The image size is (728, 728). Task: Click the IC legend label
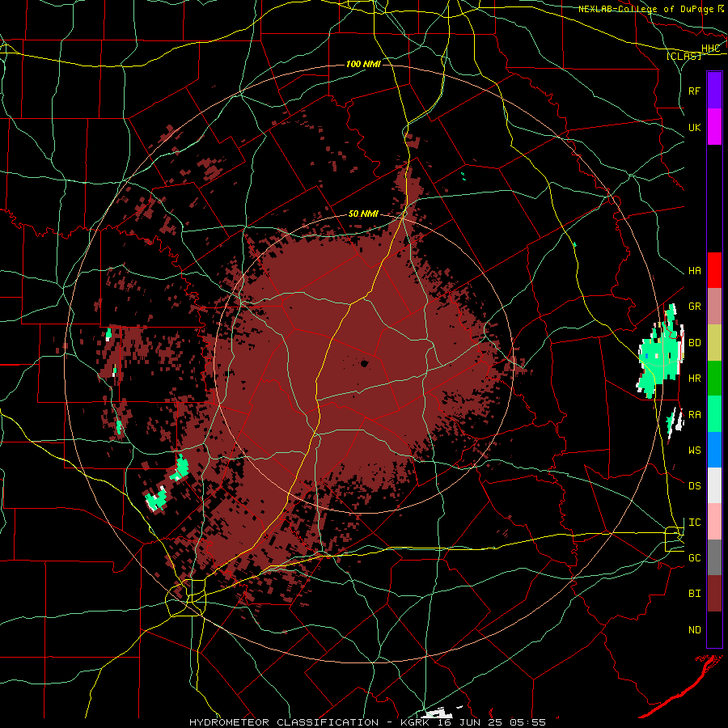pyautogui.click(x=694, y=522)
